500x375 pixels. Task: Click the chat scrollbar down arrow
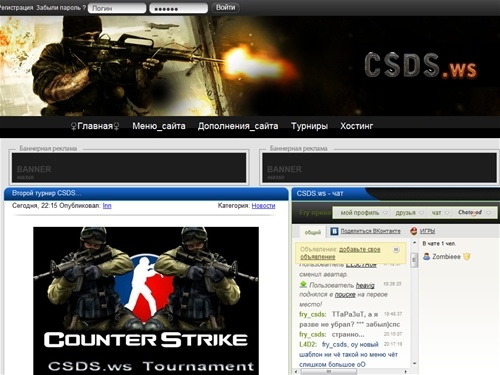pos(414,363)
